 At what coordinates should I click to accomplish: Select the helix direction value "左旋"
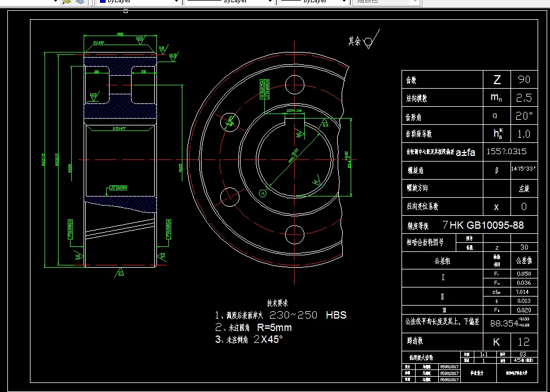tap(524, 189)
